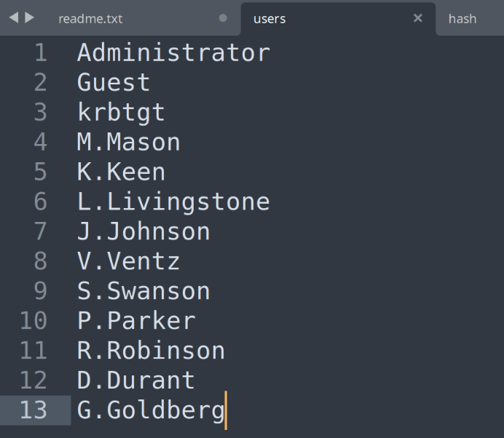Image resolution: width=504 pixels, height=438 pixels.
Task: Click gutter line number 10
Action: (32, 321)
